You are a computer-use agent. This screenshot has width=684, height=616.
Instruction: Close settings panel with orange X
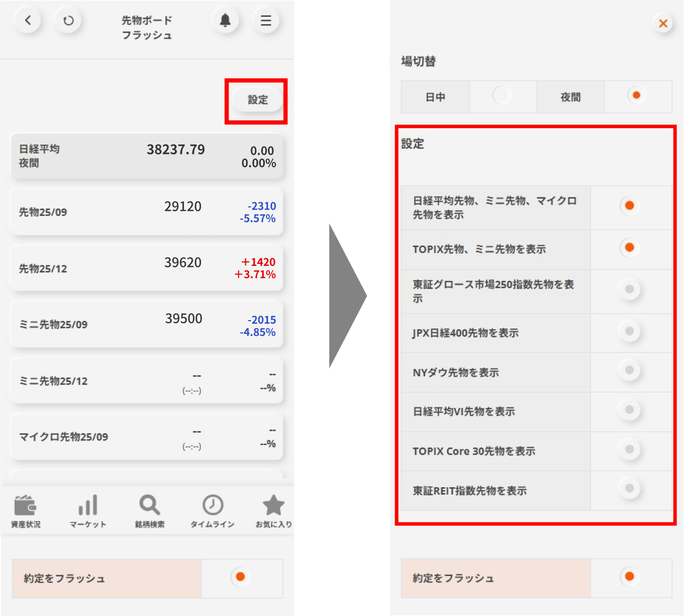(663, 23)
